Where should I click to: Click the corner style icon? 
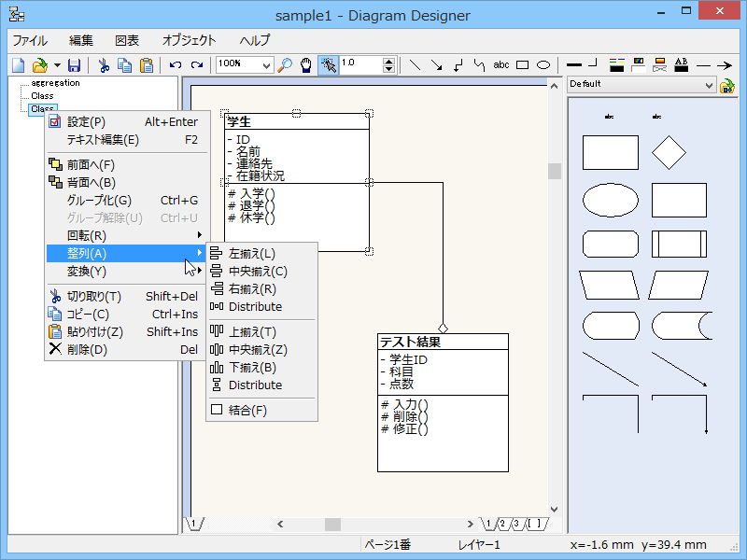pyautogui.click(x=593, y=63)
